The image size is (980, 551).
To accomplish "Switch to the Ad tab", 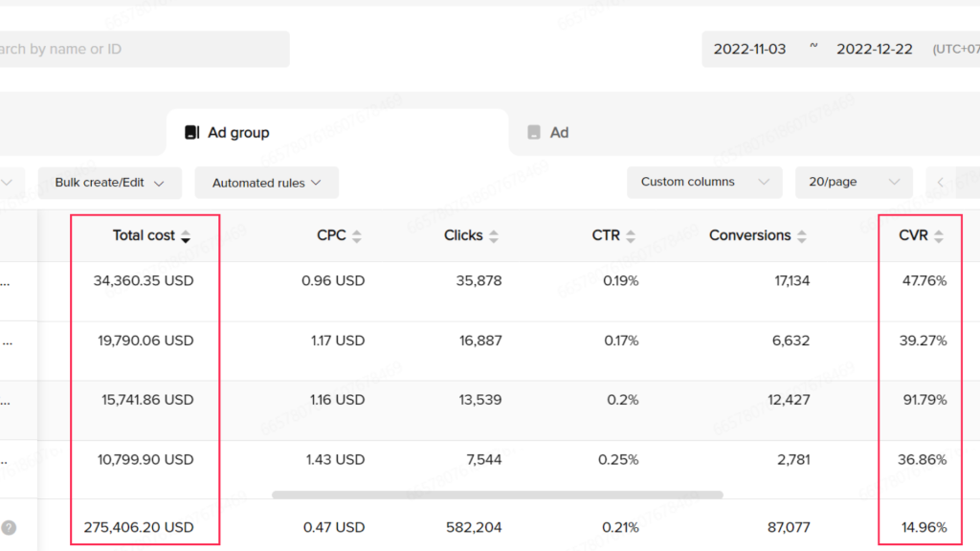I will (559, 132).
